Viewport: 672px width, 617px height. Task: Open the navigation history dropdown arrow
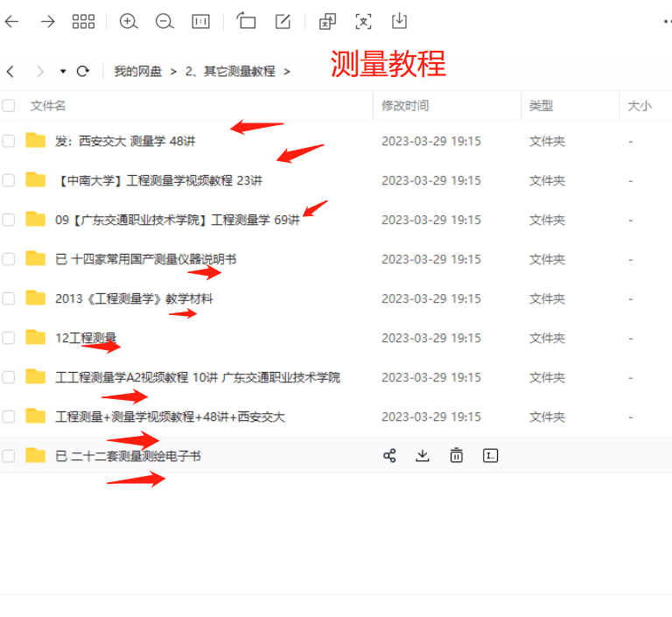pos(63,71)
